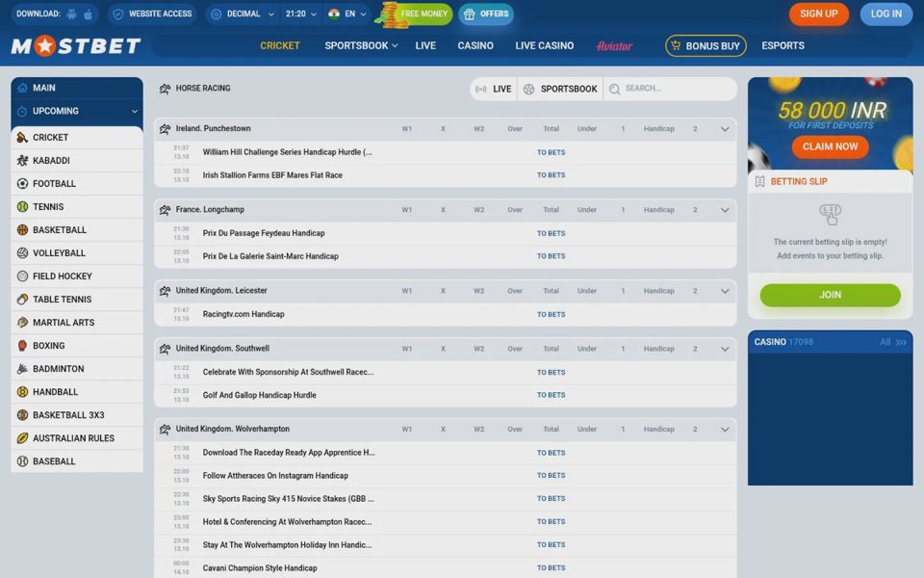
Task: Collapse the United Kingdom. Leicester group
Action: tap(725, 291)
